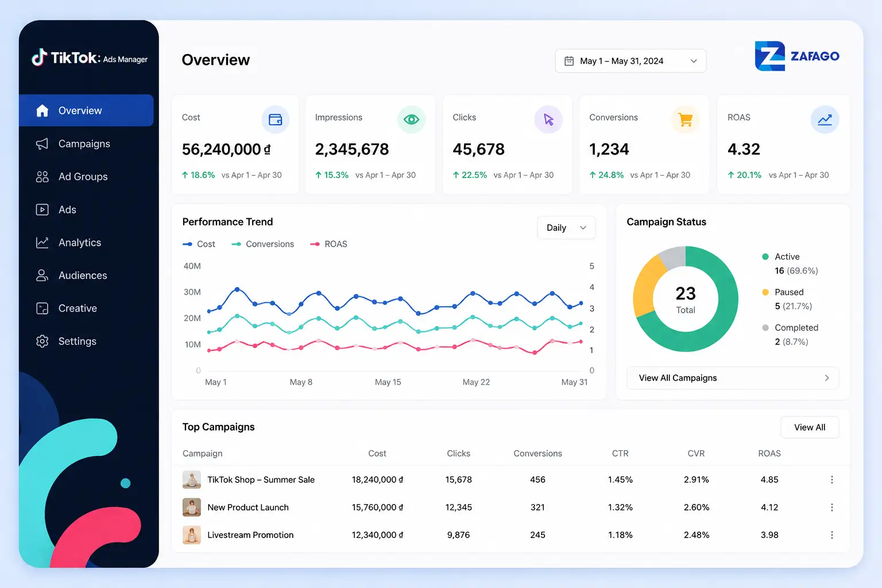The width and height of the screenshot is (882, 588).
Task: Click the calendar icon in date picker
Action: (569, 61)
